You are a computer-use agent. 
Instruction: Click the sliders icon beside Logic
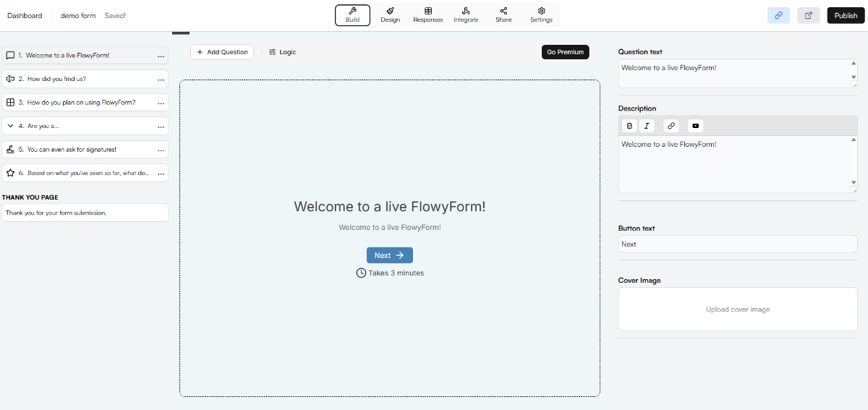point(272,52)
